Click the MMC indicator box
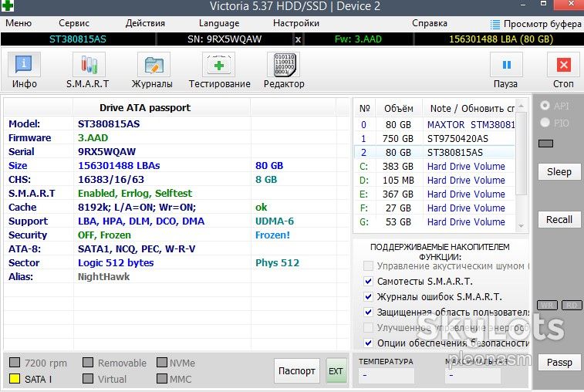This screenshot has height=392, width=584. pyautogui.click(x=162, y=379)
